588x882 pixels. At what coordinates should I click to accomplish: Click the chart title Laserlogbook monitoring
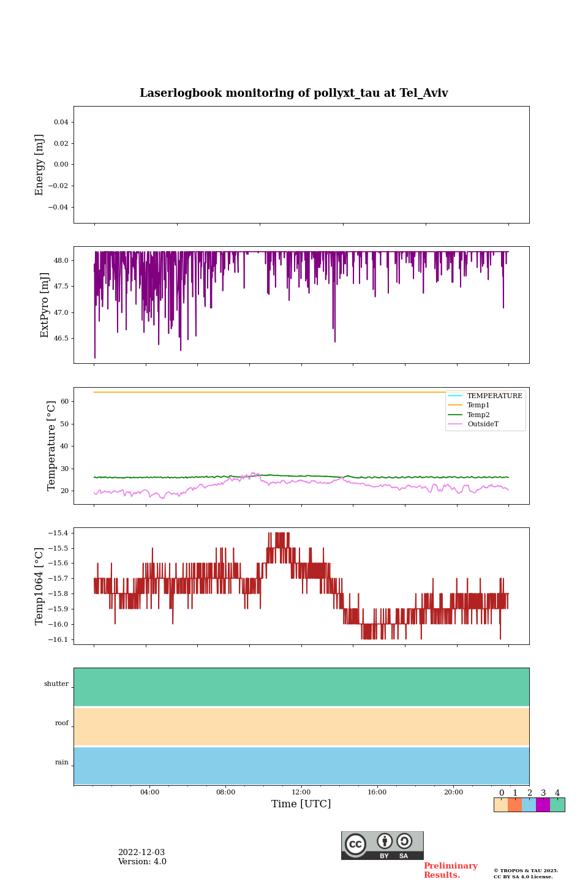pyautogui.click(x=294, y=93)
